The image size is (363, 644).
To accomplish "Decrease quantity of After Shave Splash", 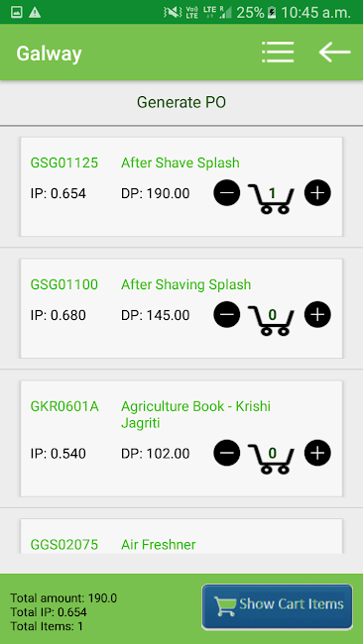I will 226,192.
